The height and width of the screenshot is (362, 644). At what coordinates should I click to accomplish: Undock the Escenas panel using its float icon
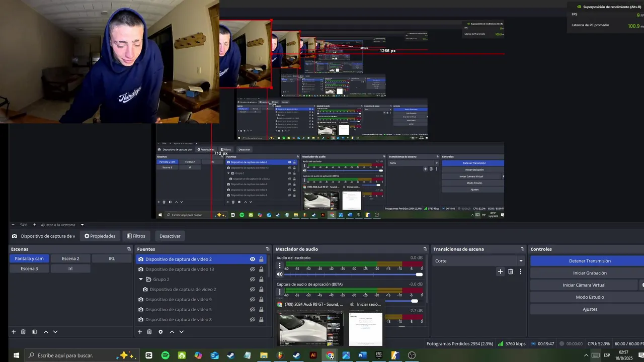[129, 249]
